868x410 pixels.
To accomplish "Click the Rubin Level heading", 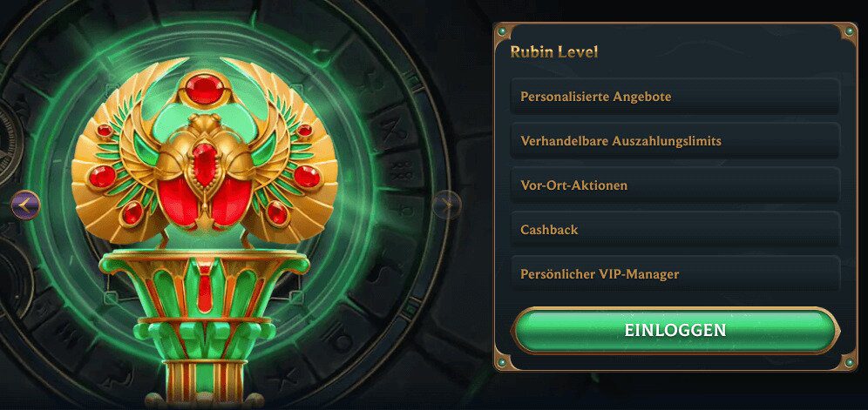I will click(553, 52).
